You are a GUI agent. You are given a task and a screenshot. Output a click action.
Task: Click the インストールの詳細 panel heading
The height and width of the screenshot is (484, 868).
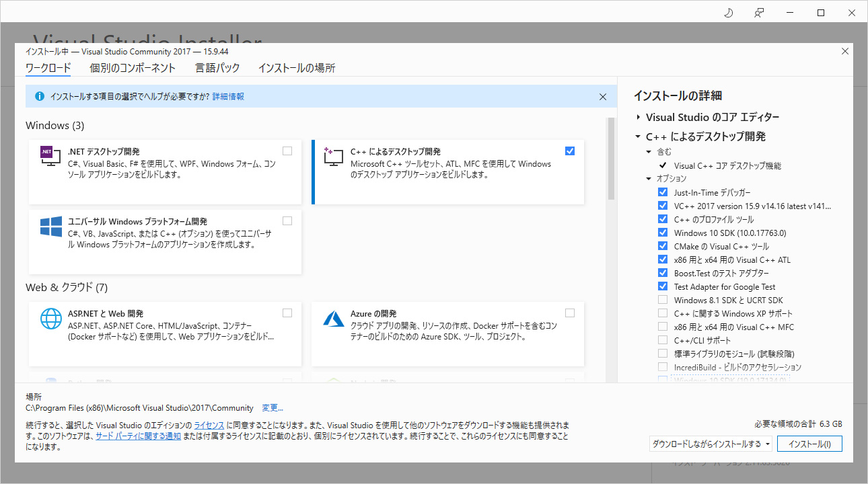pyautogui.click(x=678, y=95)
